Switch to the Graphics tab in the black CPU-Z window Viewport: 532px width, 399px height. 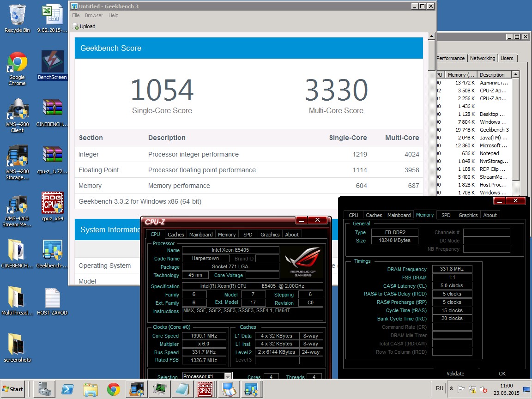click(468, 215)
